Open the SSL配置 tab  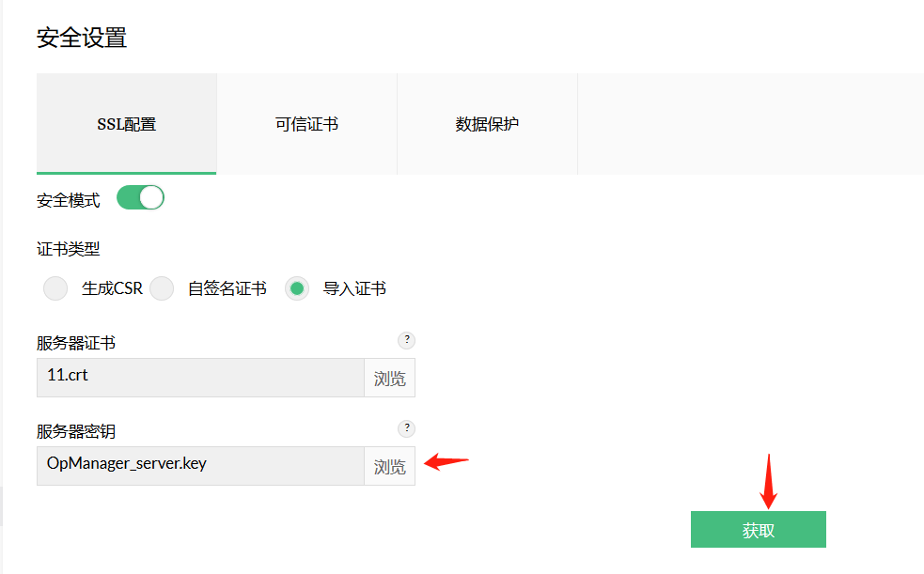(x=126, y=124)
